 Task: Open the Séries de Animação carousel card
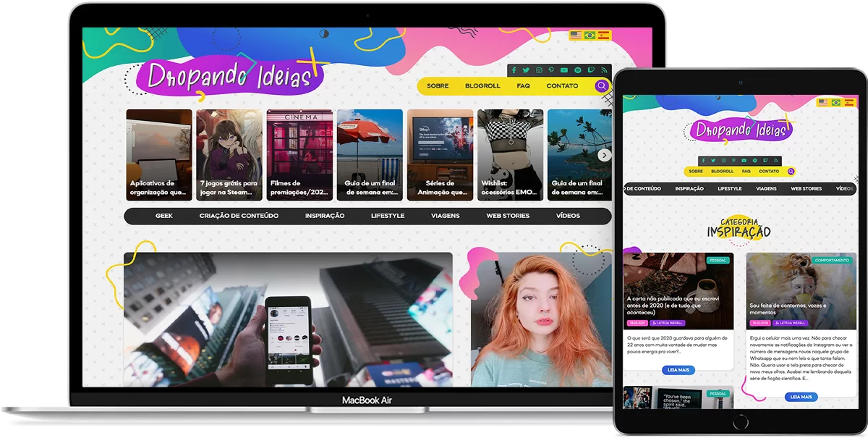440,155
